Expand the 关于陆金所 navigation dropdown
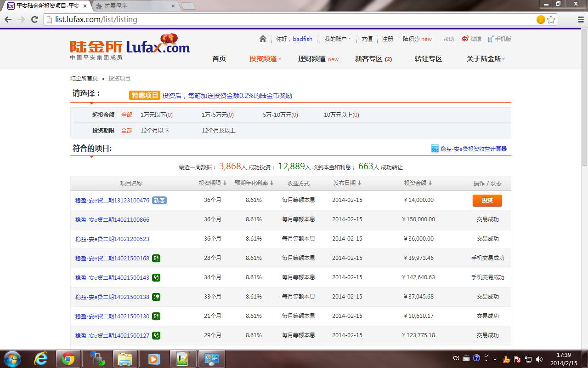This screenshot has width=588, height=368. pos(486,59)
